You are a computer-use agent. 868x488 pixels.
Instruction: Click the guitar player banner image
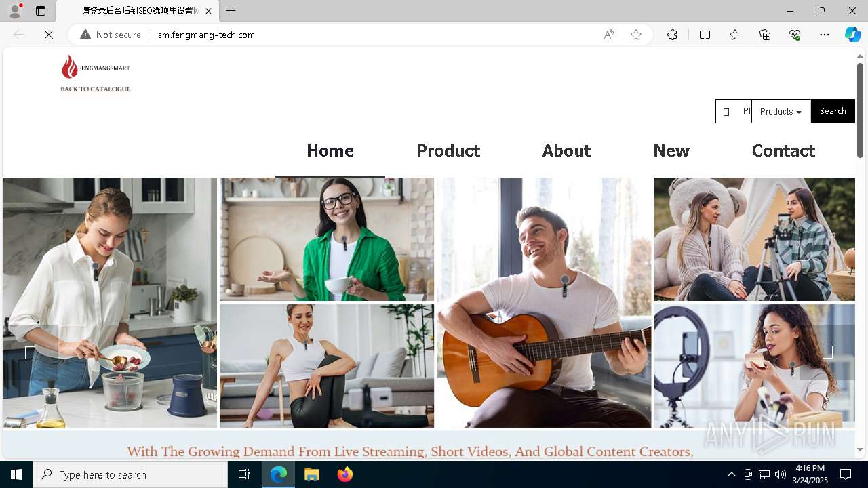[544, 302]
